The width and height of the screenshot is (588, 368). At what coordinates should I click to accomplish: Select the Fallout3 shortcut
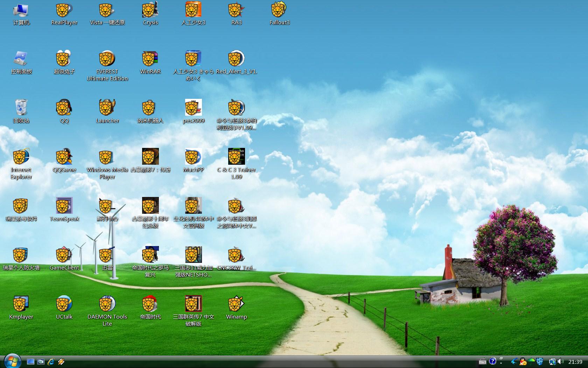click(279, 14)
